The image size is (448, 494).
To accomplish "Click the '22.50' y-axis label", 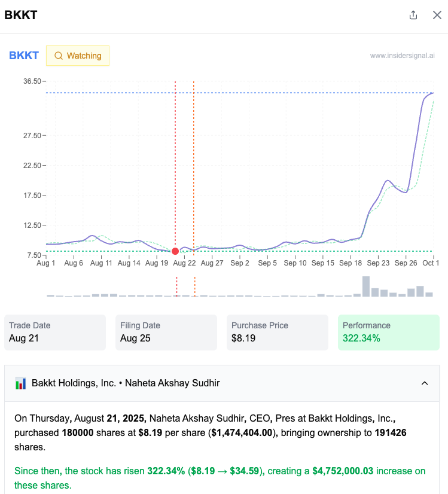I will click(32, 166).
